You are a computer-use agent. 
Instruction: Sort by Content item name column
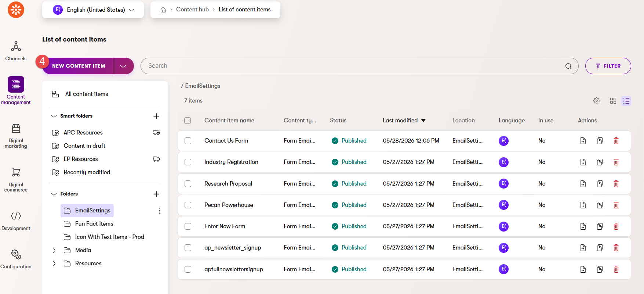point(229,121)
